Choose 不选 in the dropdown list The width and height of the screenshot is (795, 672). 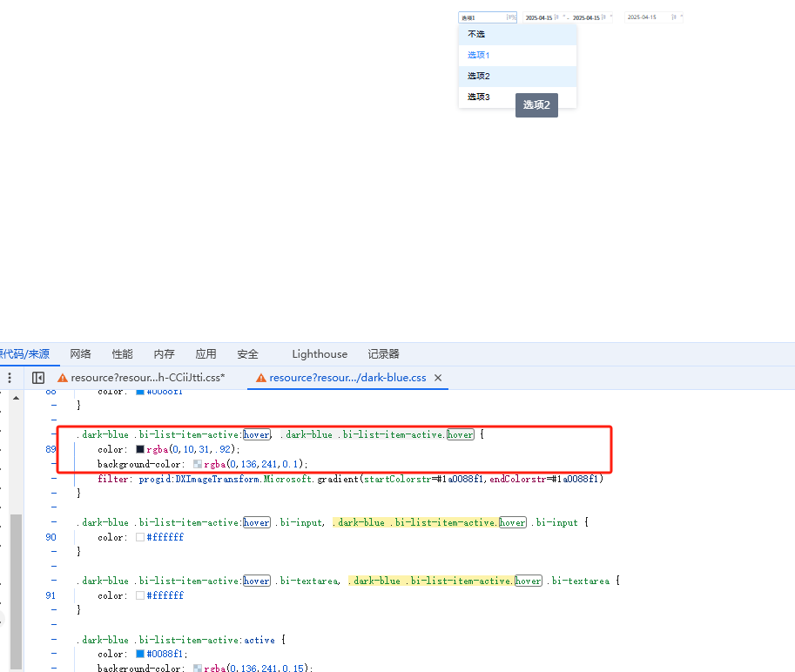517,35
